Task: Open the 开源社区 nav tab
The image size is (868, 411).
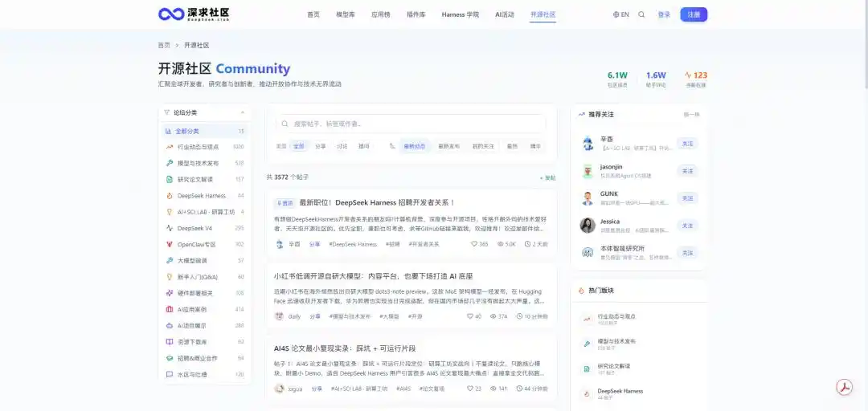Action: [x=542, y=15]
